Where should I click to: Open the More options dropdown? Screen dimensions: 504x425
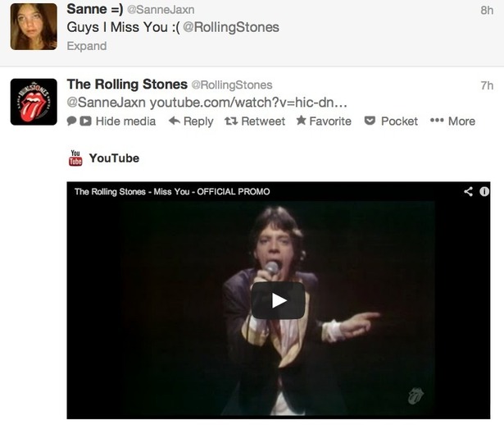click(452, 121)
